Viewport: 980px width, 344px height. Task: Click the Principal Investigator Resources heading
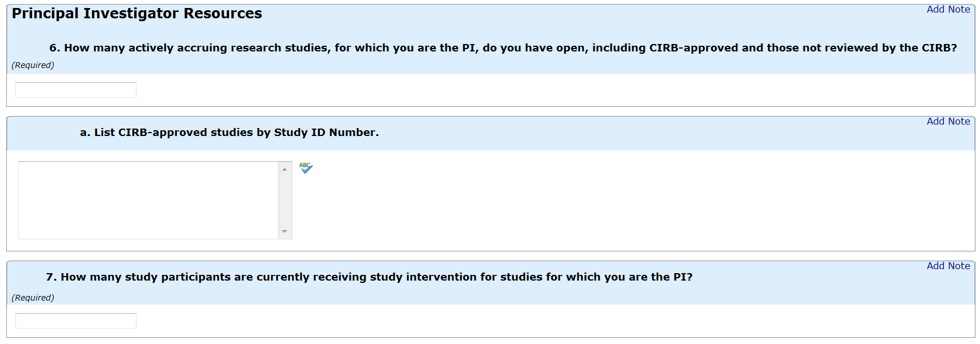point(137,14)
